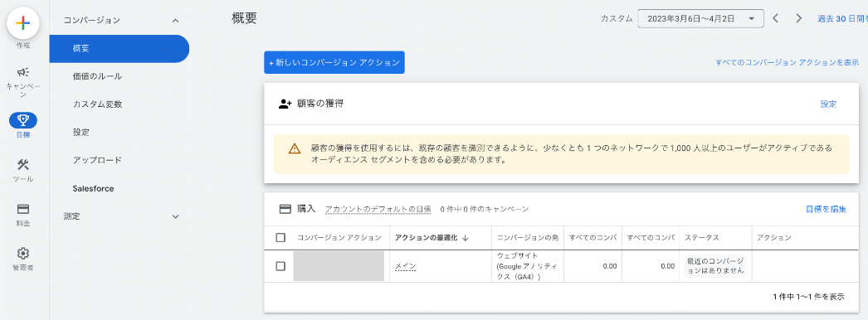Screen dimensions: 868x320
Task: Click 0 件中 0 件のキャンペーン text
Action: coord(485,209)
